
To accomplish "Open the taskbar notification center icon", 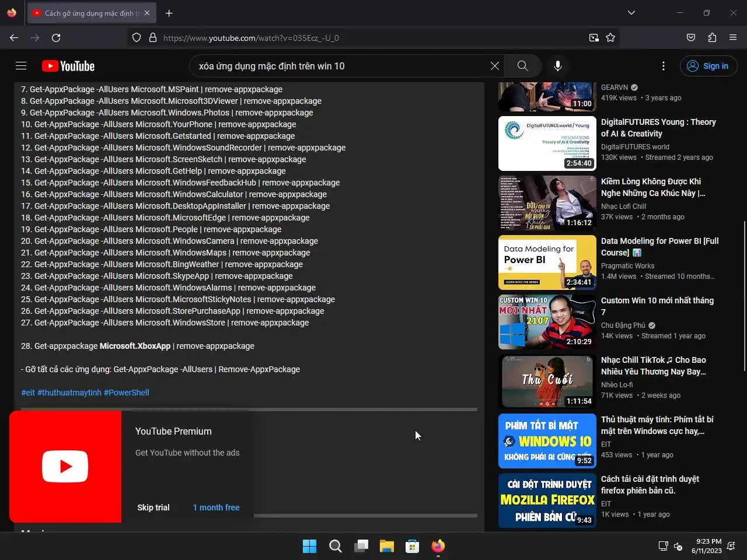I will point(731,546).
